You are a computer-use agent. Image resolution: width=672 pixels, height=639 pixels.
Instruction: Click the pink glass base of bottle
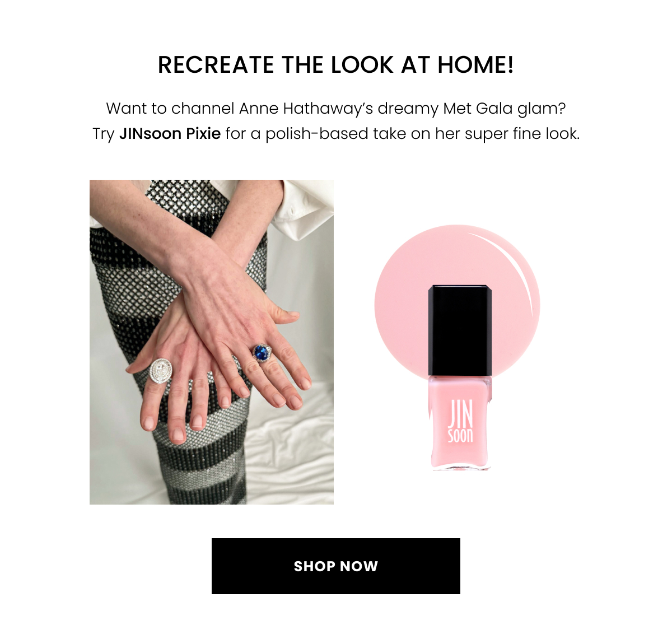click(x=459, y=423)
